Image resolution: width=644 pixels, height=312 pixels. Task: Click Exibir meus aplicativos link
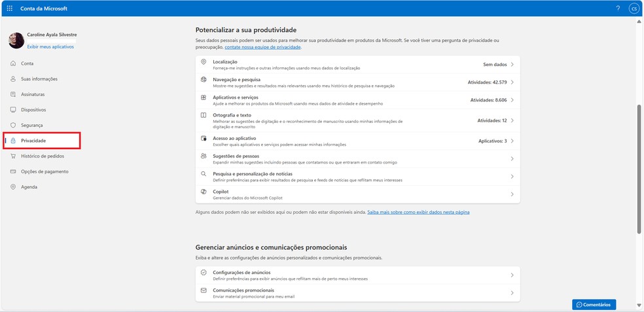pyautogui.click(x=50, y=47)
